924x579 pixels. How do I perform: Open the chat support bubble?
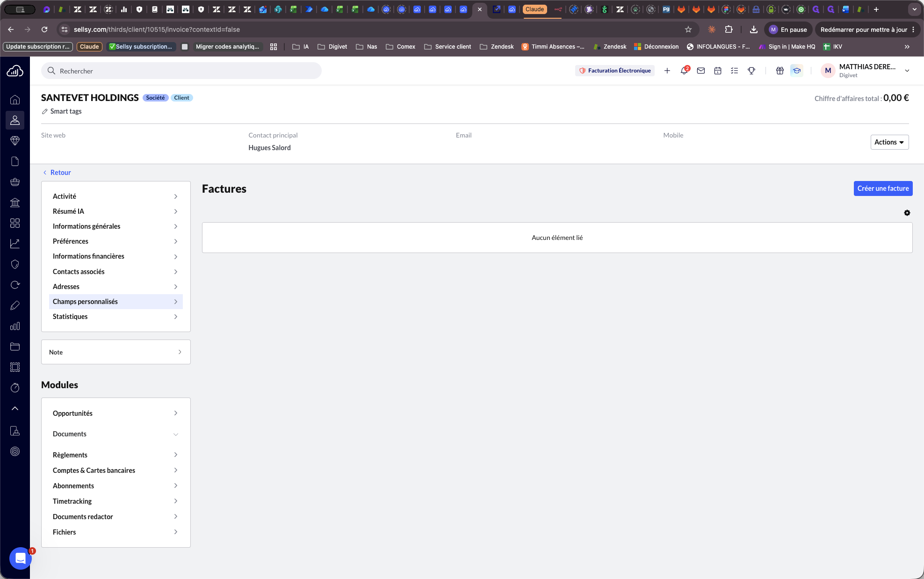(21, 558)
